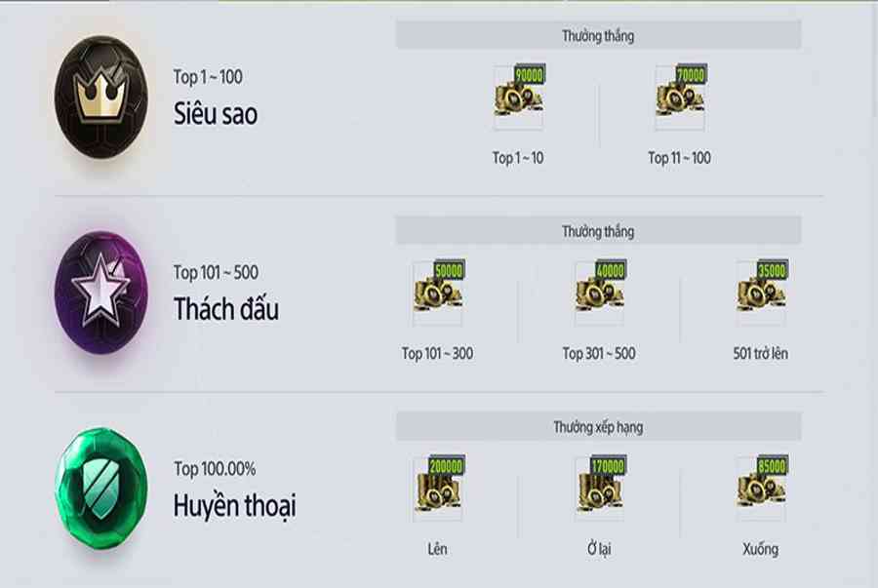Image resolution: width=878 pixels, height=588 pixels.
Task: Click the Thách đấu tier title
Action: tap(226, 309)
